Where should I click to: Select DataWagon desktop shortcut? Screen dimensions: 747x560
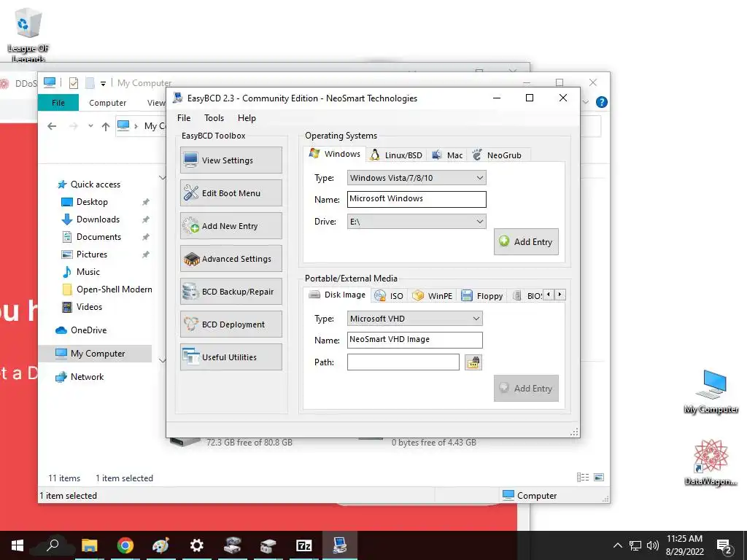click(711, 462)
